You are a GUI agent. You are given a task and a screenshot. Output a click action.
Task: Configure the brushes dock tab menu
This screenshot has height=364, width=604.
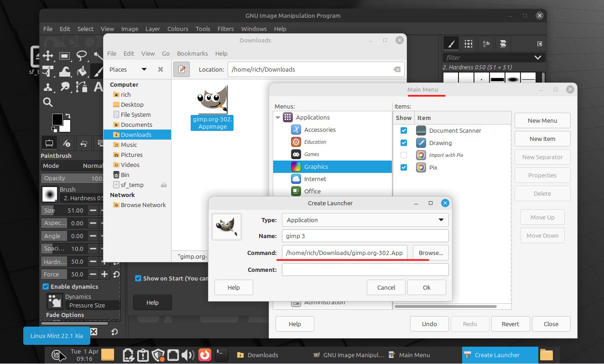pyautogui.click(x=540, y=44)
